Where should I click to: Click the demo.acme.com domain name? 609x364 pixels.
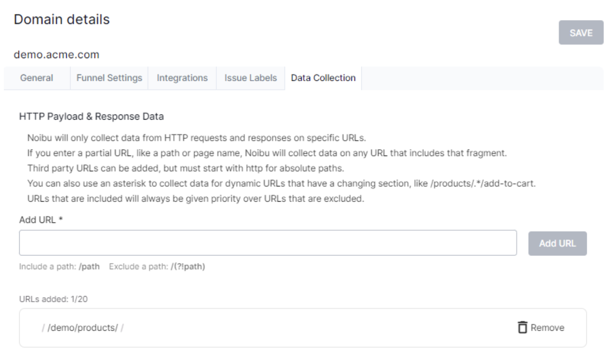pos(56,55)
